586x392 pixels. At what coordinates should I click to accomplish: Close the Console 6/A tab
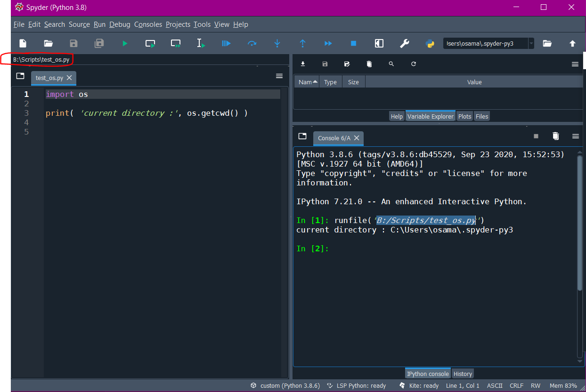point(357,138)
